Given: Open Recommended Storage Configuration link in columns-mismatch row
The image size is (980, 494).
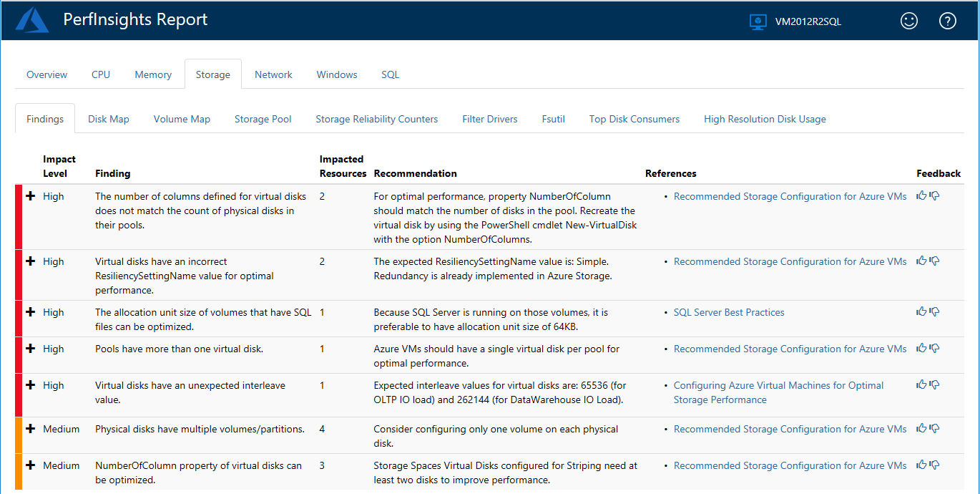Looking at the screenshot, I should tap(790, 196).
